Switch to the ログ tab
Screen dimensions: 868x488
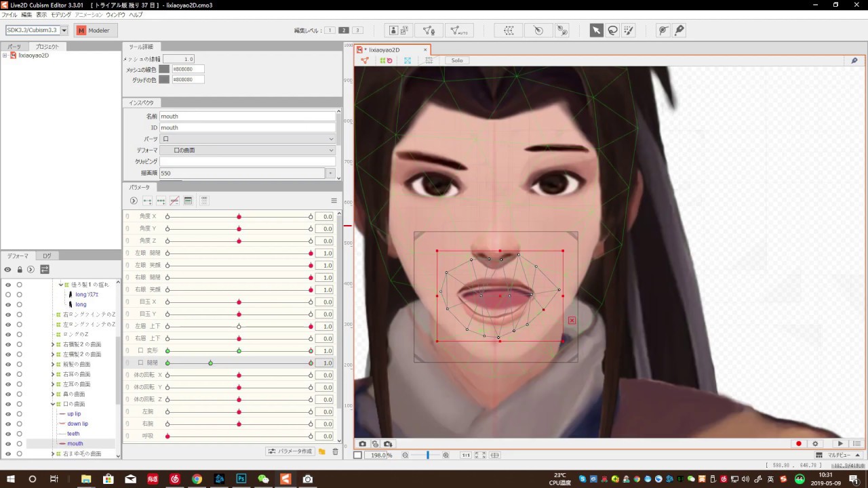click(47, 256)
